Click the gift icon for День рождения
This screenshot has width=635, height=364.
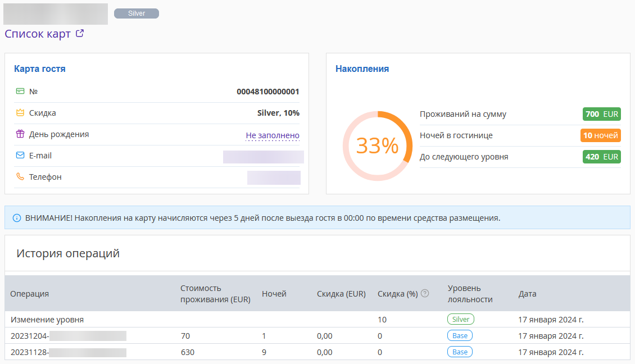tap(20, 134)
